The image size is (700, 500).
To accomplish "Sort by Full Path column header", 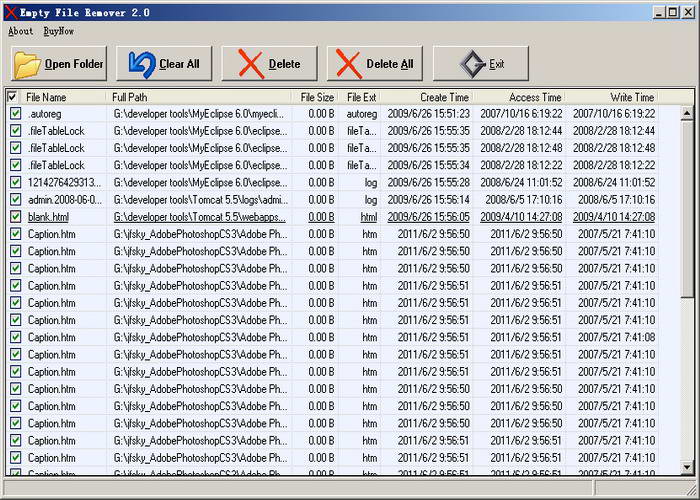I will (x=199, y=97).
